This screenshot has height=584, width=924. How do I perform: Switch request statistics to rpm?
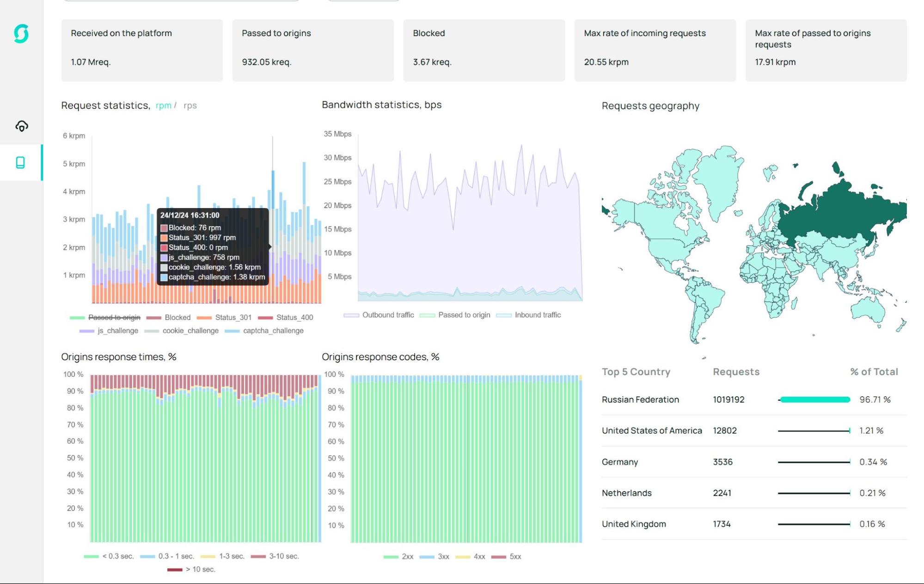163,105
